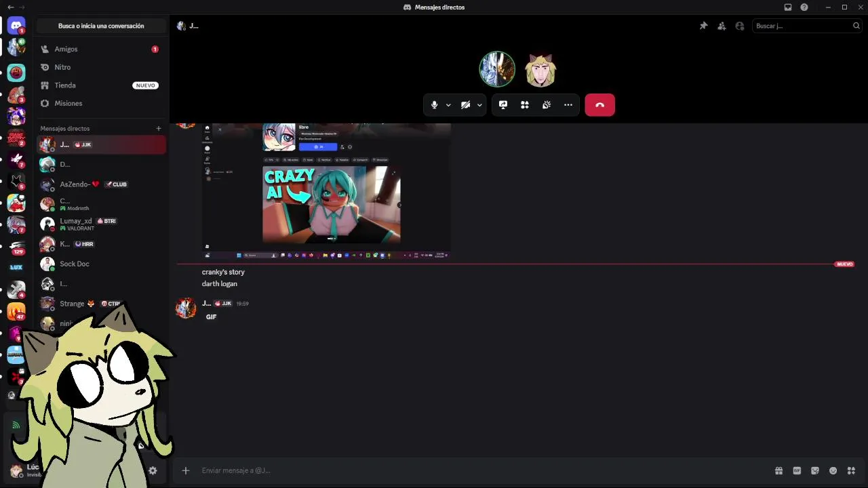Viewport: 868px width, 488px height.
Task: Open the Strange direct message
Action: [x=100, y=304]
